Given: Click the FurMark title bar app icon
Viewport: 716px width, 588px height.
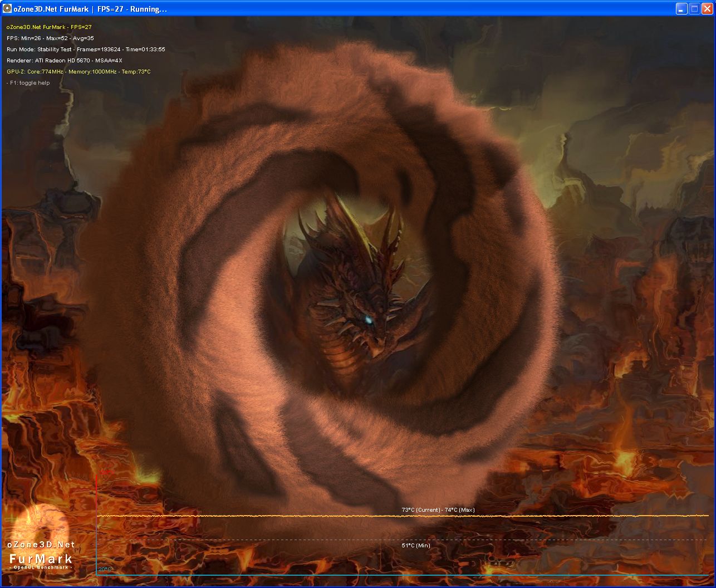Looking at the screenshot, I should [x=7, y=9].
